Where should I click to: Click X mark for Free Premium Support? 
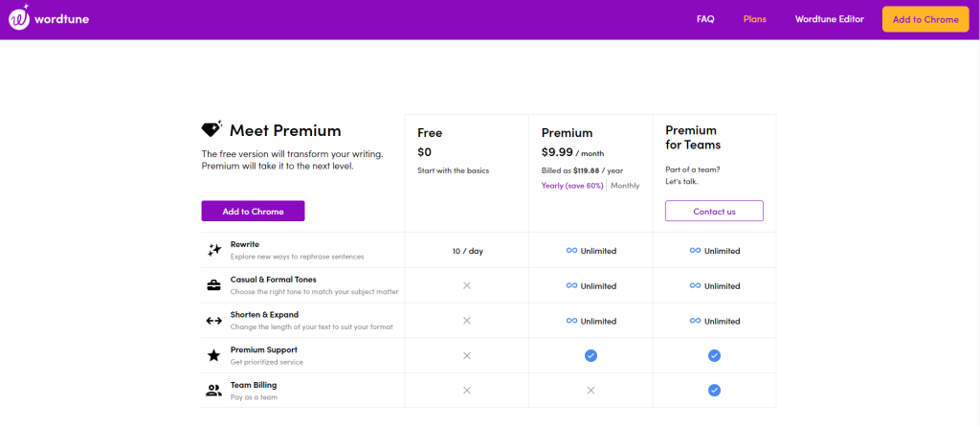pyautogui.click(x=466, y=356)
